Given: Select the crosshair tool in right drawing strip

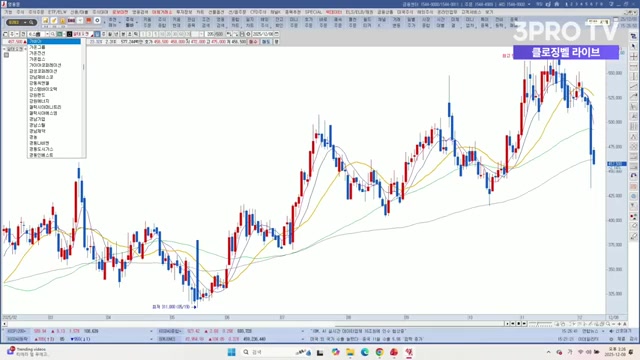Looking at the screenshot, I should [633, 56].
